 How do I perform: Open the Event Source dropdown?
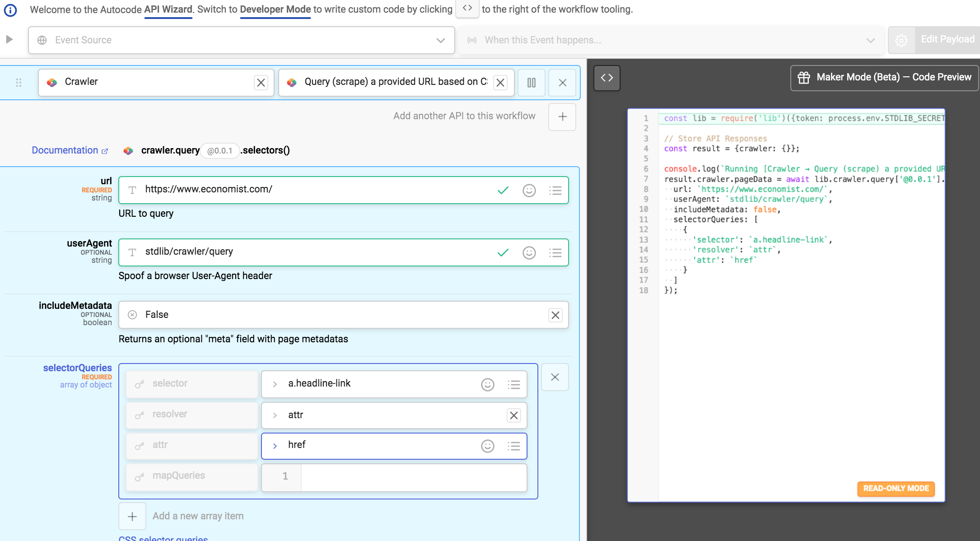click(x=241, y=40)
